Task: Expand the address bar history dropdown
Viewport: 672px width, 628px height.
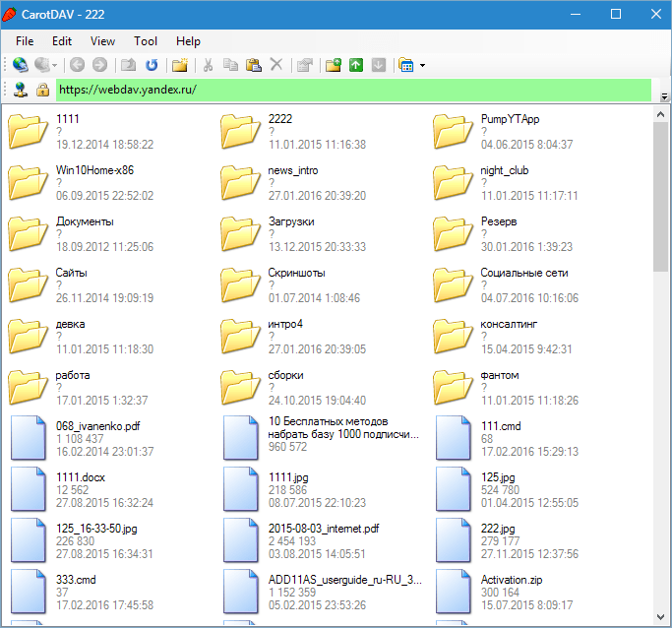Action: 664,96
